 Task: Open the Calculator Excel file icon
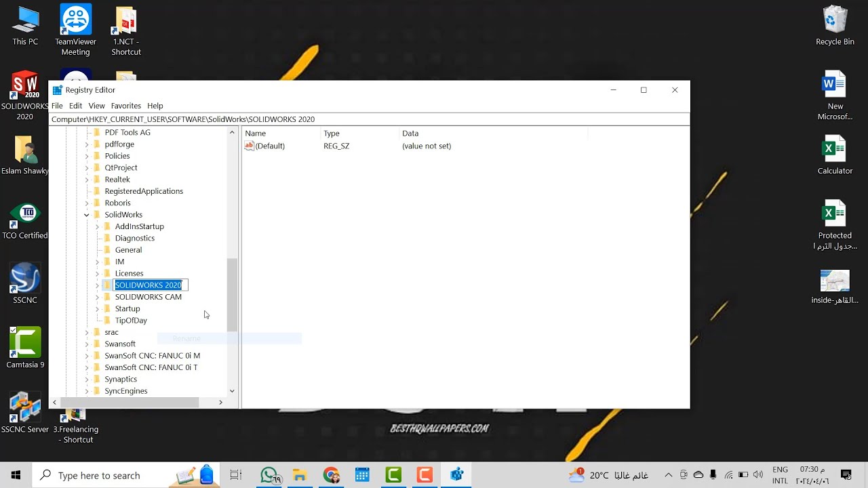[x=835, y=155]
